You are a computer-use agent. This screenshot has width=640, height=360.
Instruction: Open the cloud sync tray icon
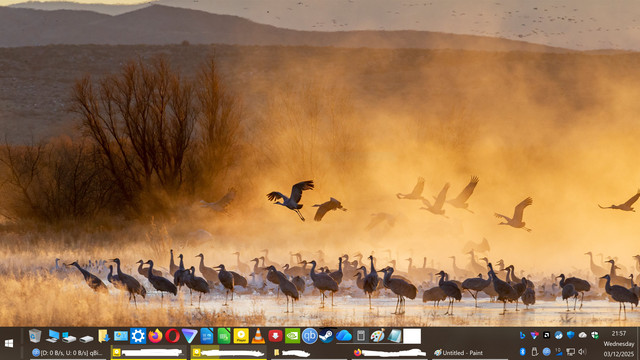pyautogui.click(x=583, y=335)
